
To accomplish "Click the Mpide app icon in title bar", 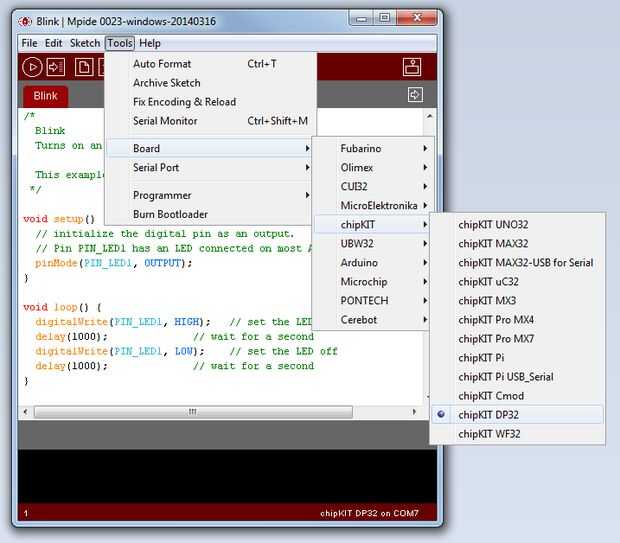I will tap(25, 21).
